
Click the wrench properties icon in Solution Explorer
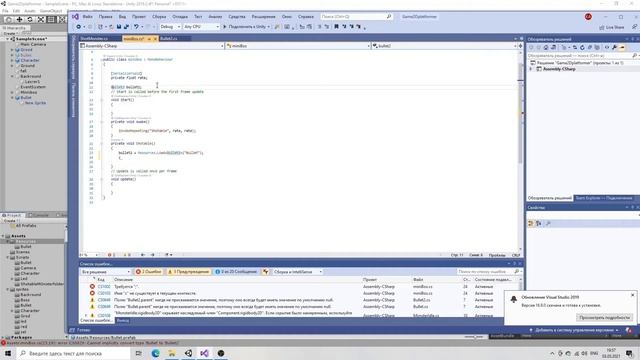[615, 47]
